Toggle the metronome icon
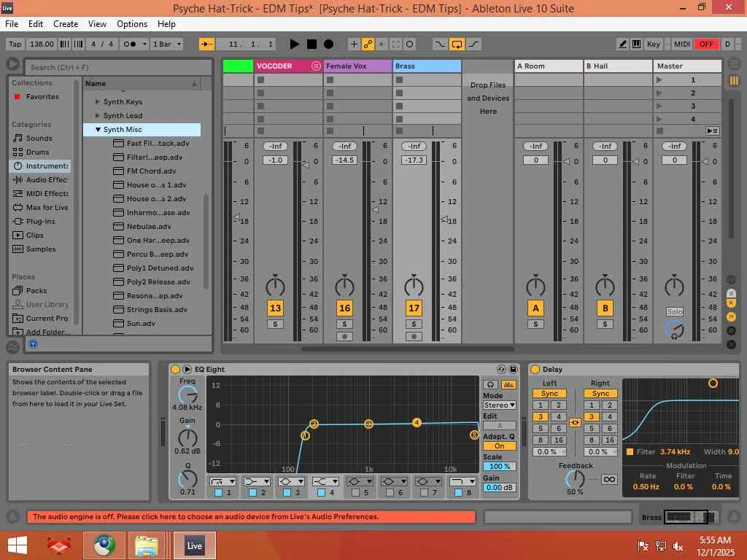Screen dimensions: 747x560 (130, 44)
